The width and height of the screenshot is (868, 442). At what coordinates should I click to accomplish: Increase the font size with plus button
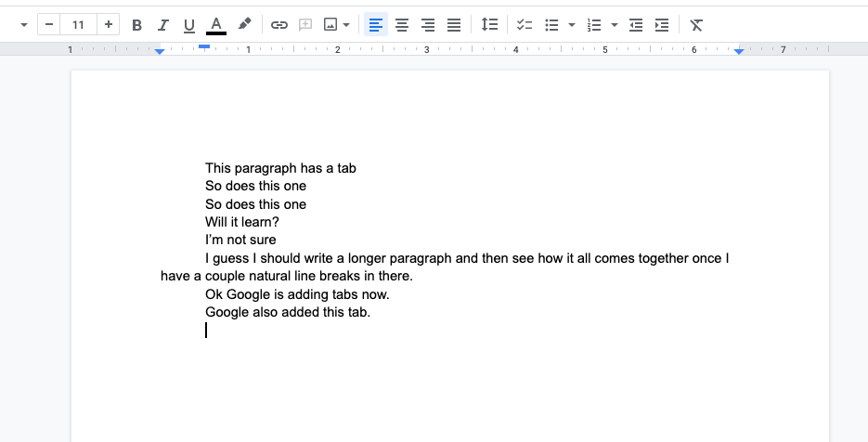pyautogui.click(x=109, y=24)
